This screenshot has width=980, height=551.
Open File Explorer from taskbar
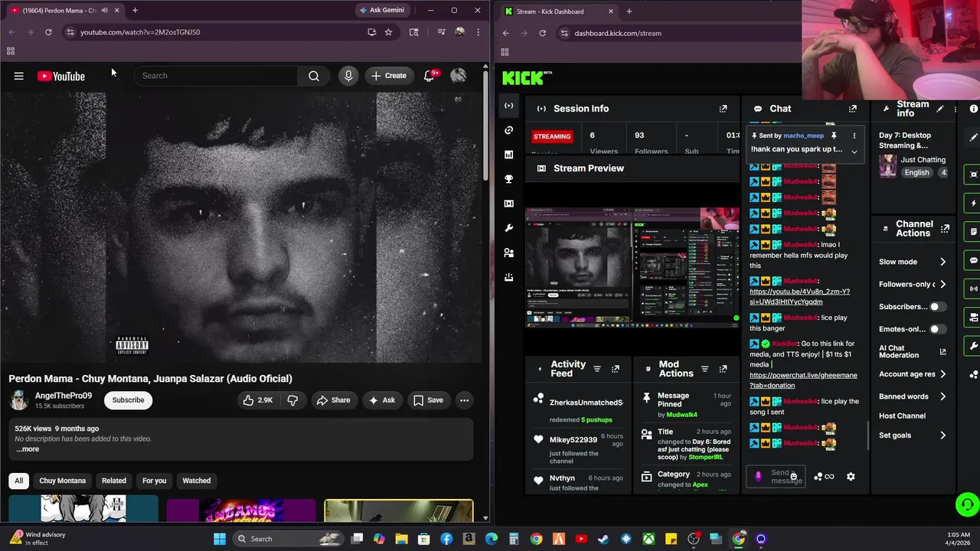401,539
